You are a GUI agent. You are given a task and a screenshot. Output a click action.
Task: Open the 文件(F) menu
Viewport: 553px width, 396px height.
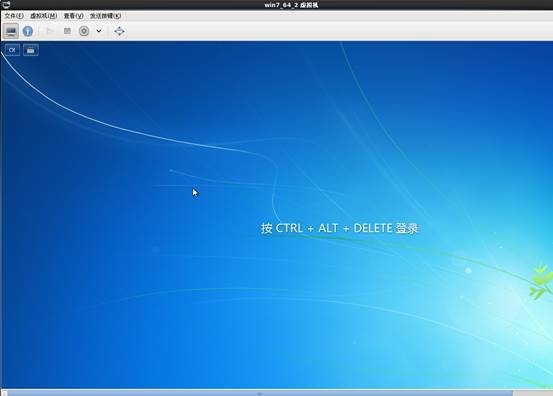pos(14,16)
